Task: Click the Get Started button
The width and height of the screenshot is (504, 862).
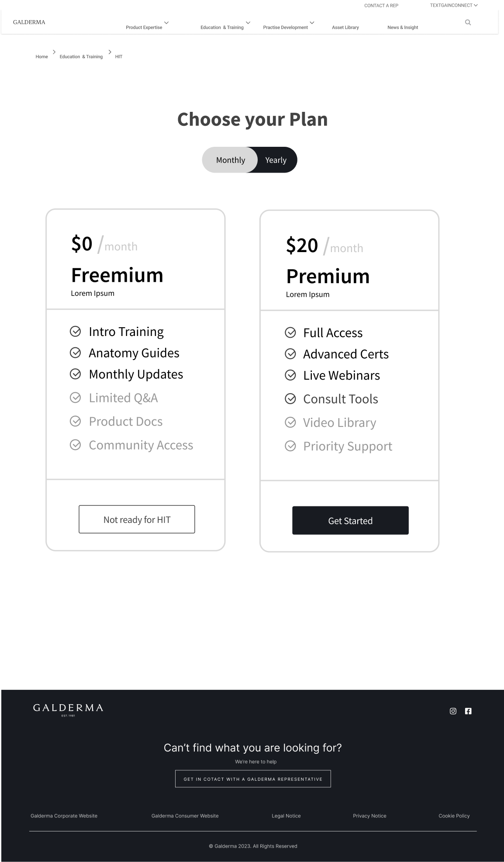Action: point(350,520)
